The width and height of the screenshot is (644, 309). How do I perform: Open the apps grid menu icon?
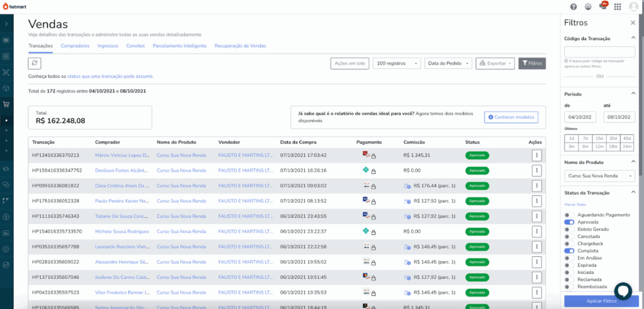click(618, 7)
